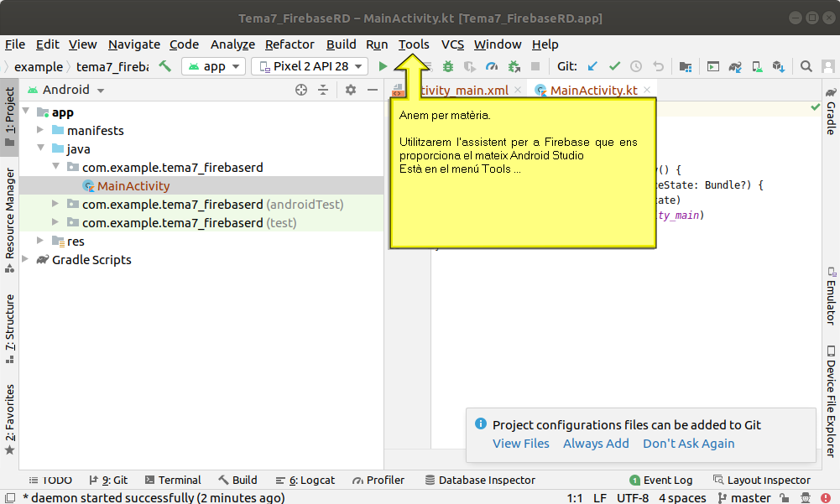This screenshot has width=840, height=504.
Task: Close the MainActivity.kt tab
Action: click(x=647, y=90)
